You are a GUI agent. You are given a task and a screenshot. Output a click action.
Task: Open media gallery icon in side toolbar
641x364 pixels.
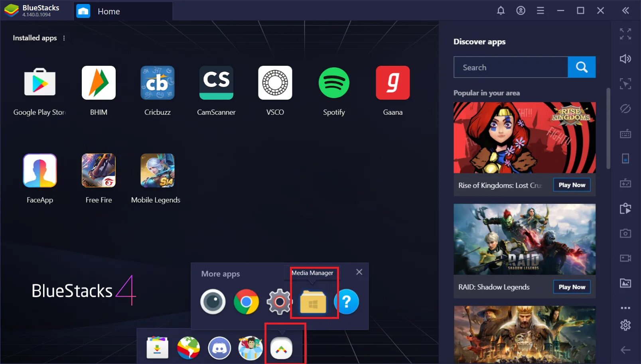pyautogui.click(x=625, y=283)
